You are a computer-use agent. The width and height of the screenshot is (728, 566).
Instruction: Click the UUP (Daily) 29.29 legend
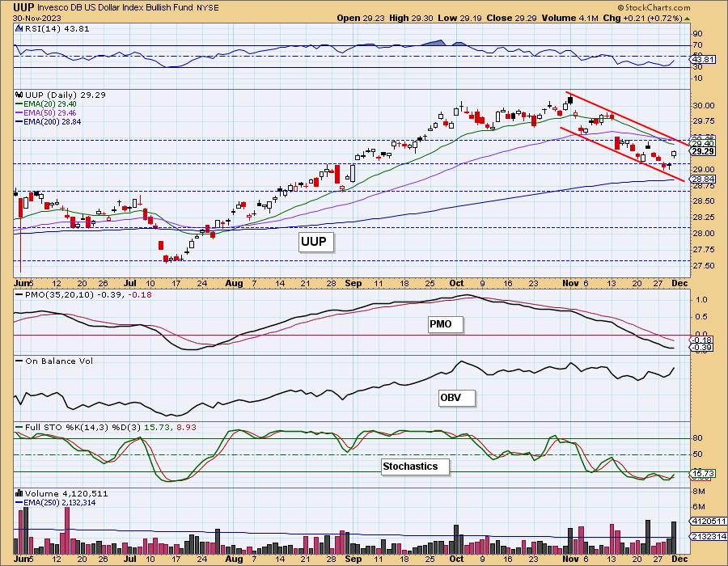[x=66, y=95]
